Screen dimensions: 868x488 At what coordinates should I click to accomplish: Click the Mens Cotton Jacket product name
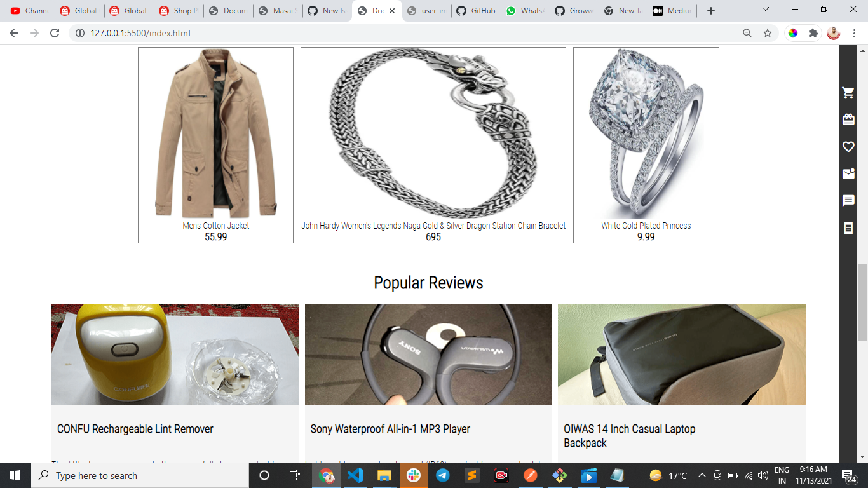(x=216, y=226)
